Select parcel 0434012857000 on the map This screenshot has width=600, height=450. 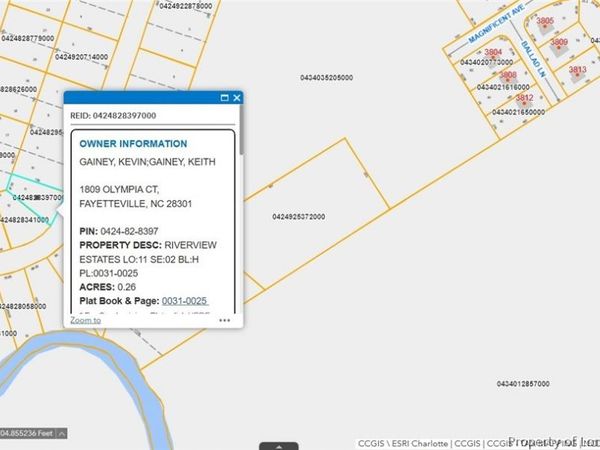point(522,384)
